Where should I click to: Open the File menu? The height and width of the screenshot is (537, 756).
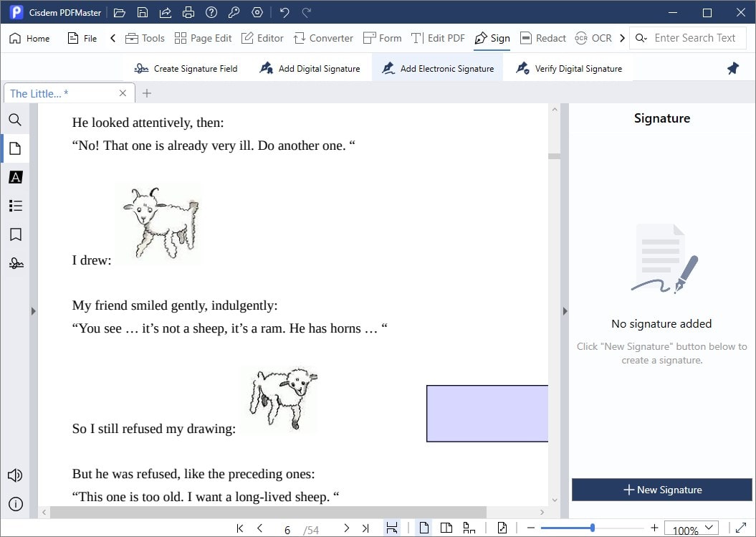82,38
